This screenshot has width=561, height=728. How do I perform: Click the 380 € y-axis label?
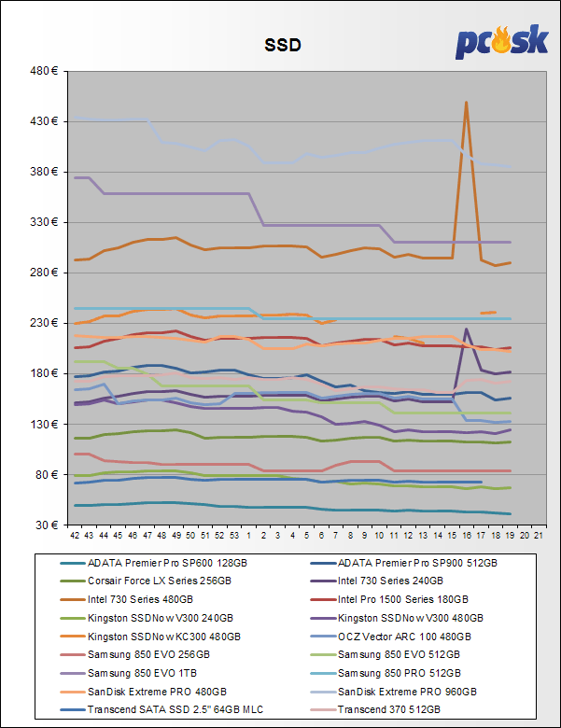click(44, 172)
